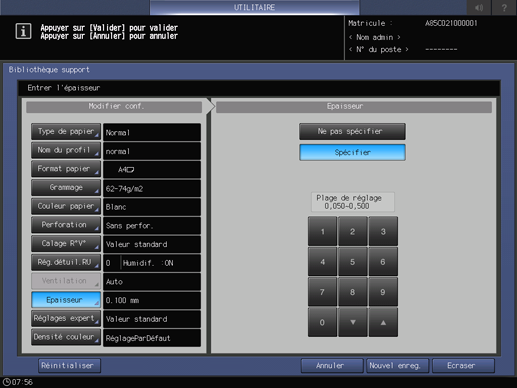
Task: Click the Blanc paper color value
Action: click(152, 207)
